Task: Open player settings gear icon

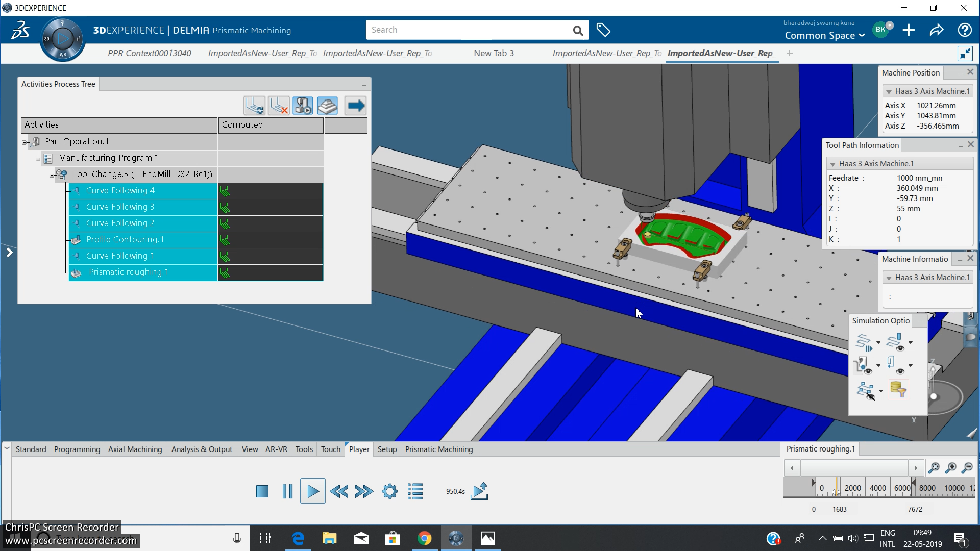Action: (x=390, y=491)
